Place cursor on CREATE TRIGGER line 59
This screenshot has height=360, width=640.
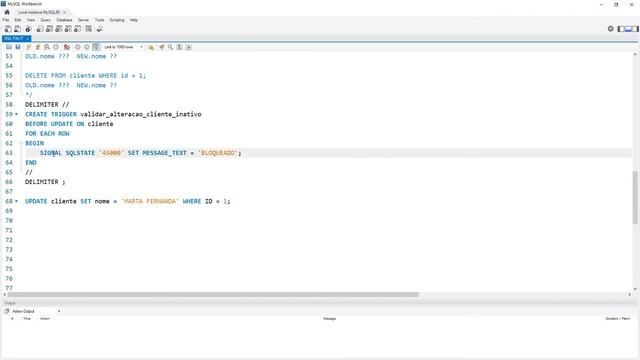click(x=113, y=114)
